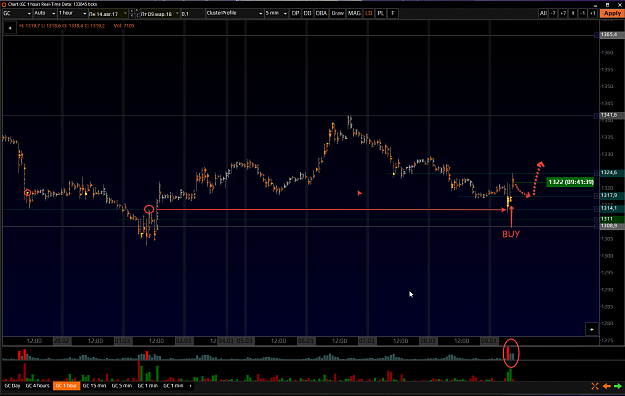Screen dimensions: 625x396
Task: Click the orange fullscreen arrows icon
Action: (x=595, y=386)
